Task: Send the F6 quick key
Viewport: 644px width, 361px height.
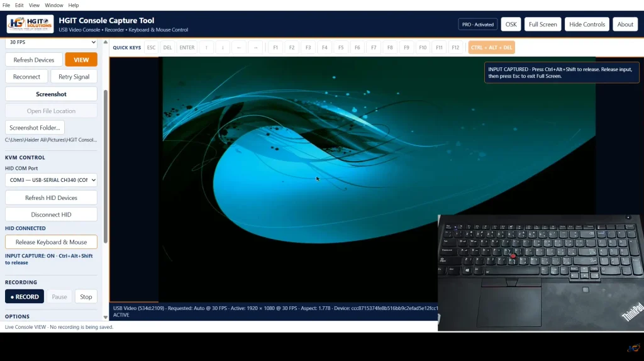Action: (x=357, y=48)
